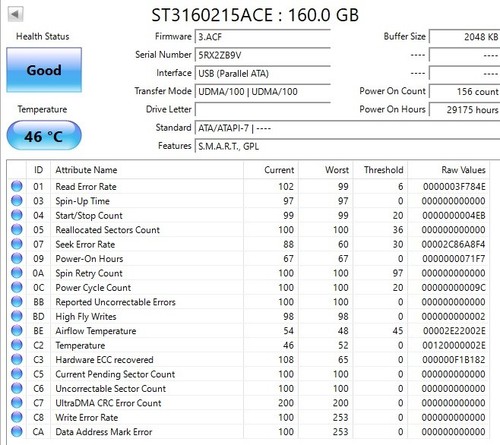500x445 pixels.
Task: Click the previous disk arrow button
Action: coord(15,15)
